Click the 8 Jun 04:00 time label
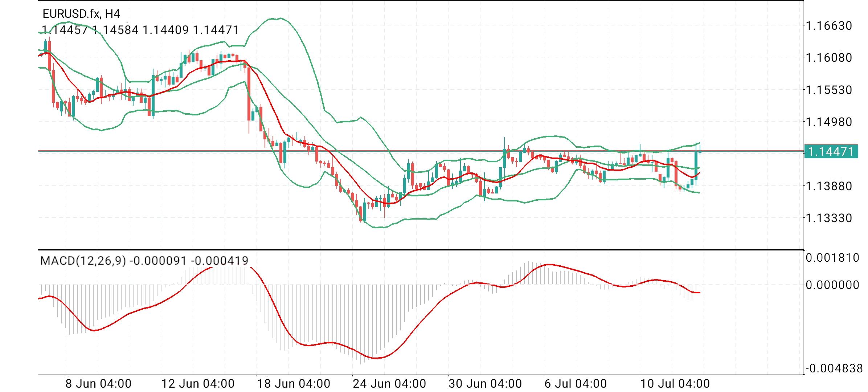Screen dimensions: 868x392 (x=98, y=384)
